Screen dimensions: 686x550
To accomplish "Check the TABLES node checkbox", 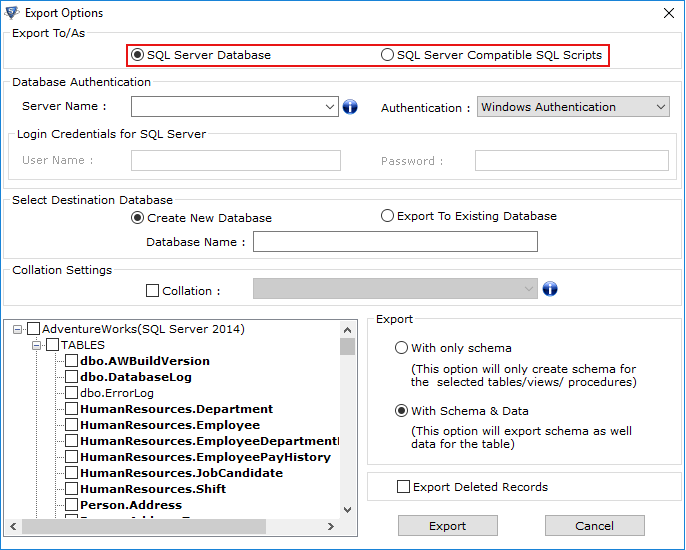I will click(52, 345).
